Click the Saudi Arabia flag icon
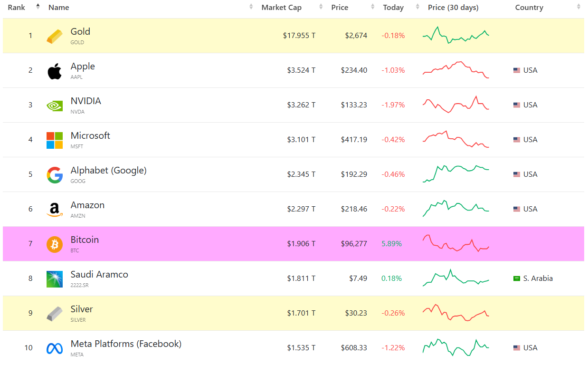 click(x=517, y=279)
